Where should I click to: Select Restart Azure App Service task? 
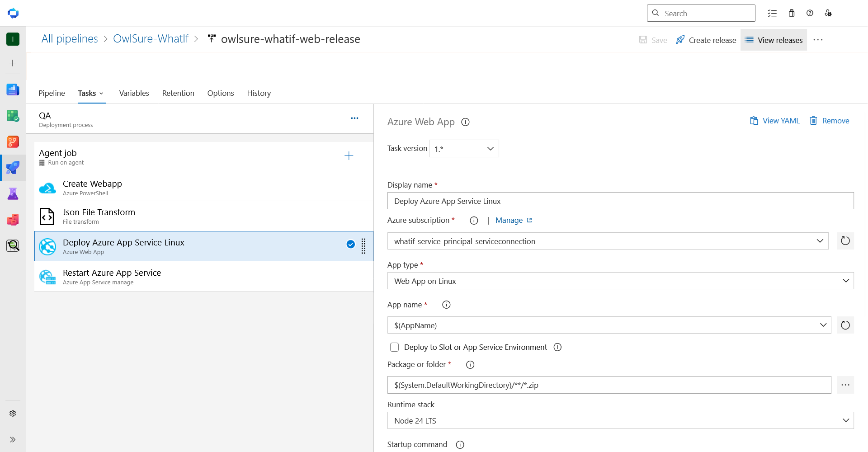[x=204, y=277]
